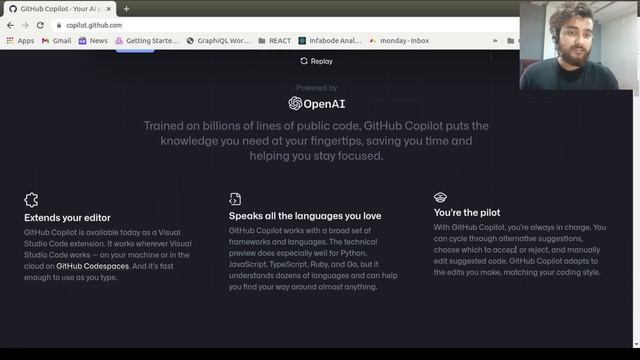Open the Infabode Anal... bookmark
The height and width of the screenshot is (360, 640).
click(330, 41)
